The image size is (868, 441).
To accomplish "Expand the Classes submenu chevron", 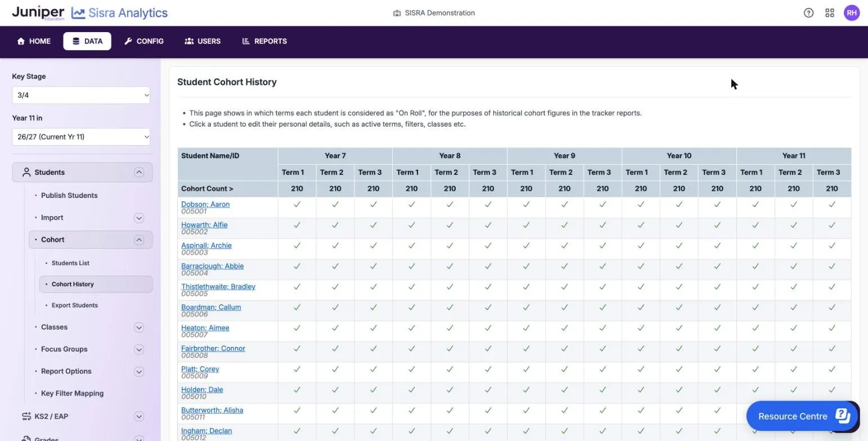I will tap(139, 327).
